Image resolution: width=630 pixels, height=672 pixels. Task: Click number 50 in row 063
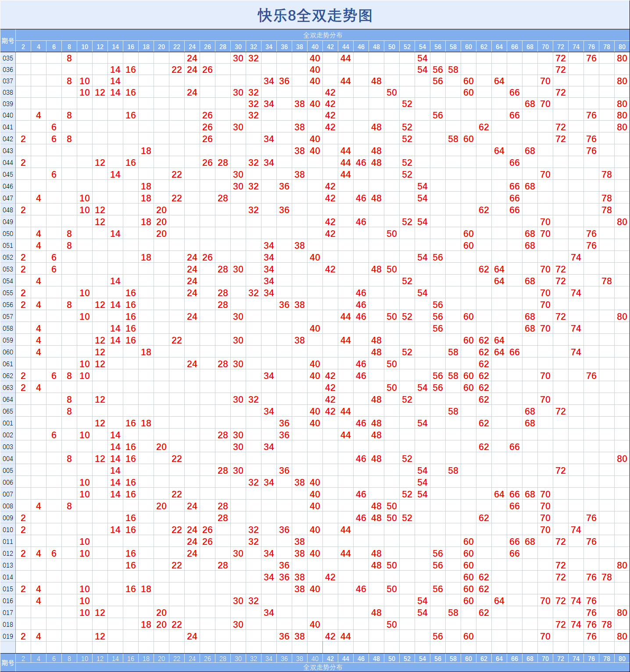pos(392,387)
